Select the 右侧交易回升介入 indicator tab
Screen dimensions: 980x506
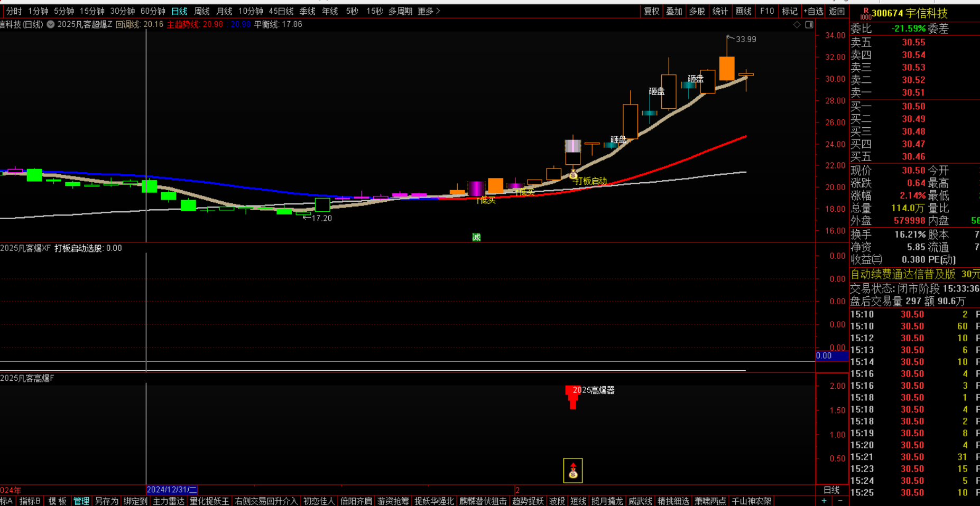pyautogui.click(x=266, y=501)
